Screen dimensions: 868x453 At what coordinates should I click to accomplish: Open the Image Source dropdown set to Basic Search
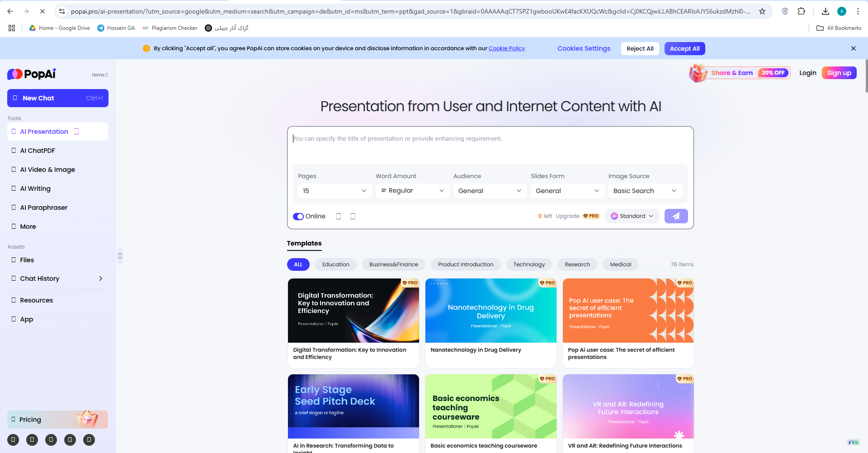pos(645,191)
